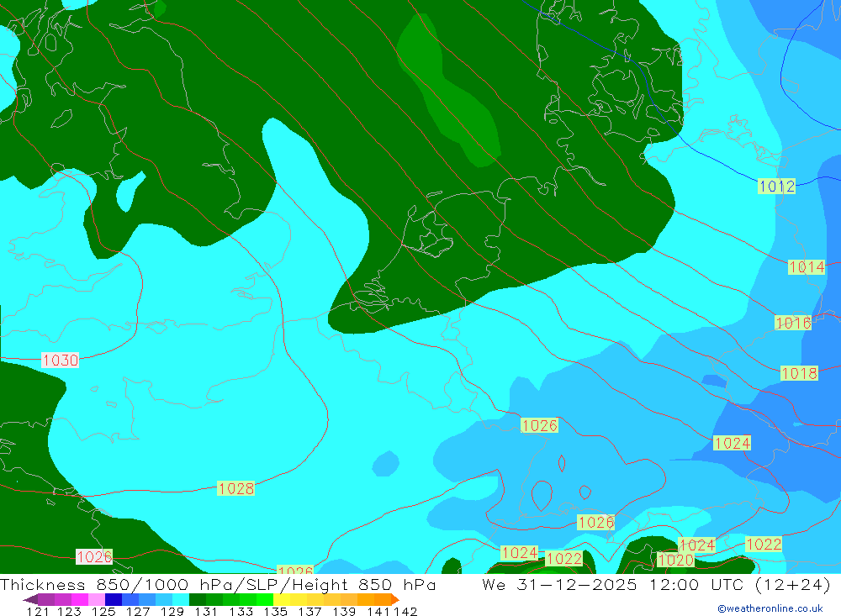Image resolution: width=841 pixels, height=616 pixels.
Task: Click the cyan legend swatch above 129
Action: 180,599
